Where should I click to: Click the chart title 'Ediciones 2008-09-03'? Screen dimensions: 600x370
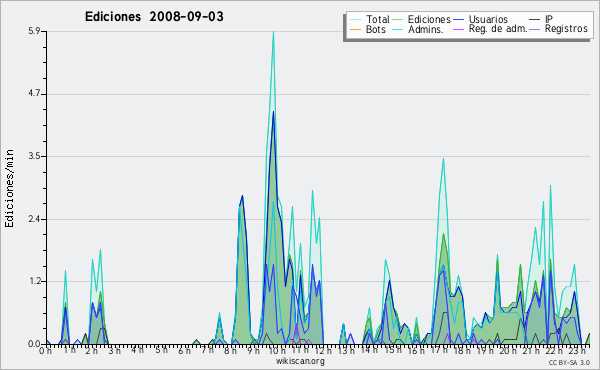[x=154, y=17]
